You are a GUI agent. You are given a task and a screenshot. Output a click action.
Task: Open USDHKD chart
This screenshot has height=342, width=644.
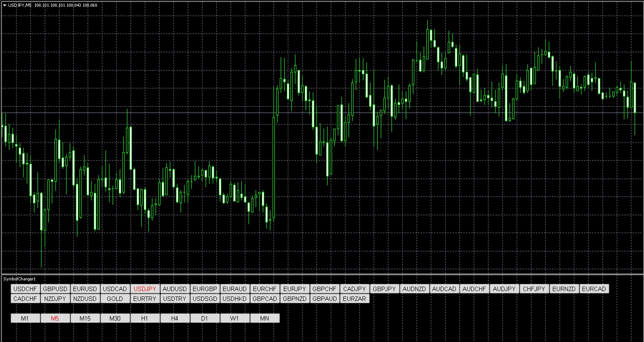235,298
